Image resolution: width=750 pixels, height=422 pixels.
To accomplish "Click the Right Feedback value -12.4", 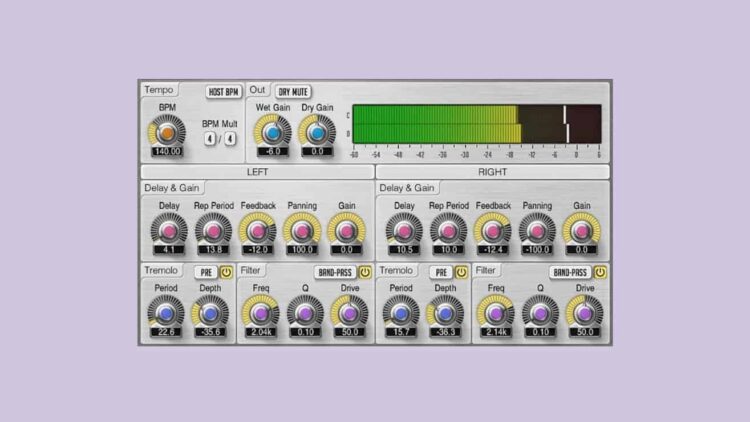I will click(493, 250).
